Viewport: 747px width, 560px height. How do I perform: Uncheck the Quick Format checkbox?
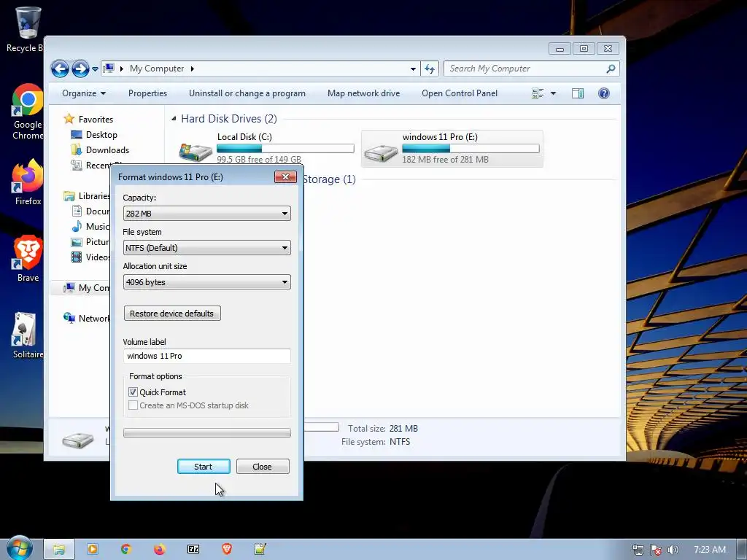coord(133,392)
